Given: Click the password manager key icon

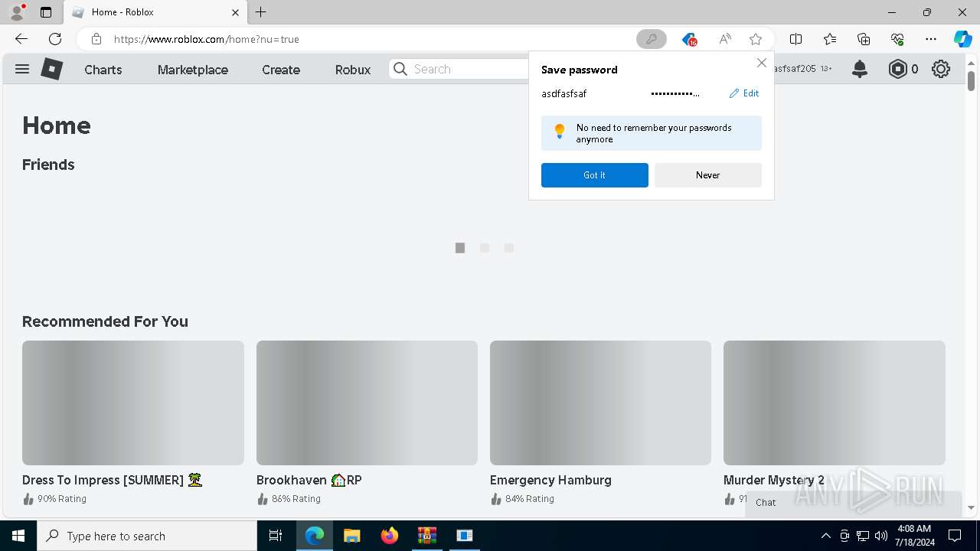Looking at the screenshot, I should click(652, 39).
